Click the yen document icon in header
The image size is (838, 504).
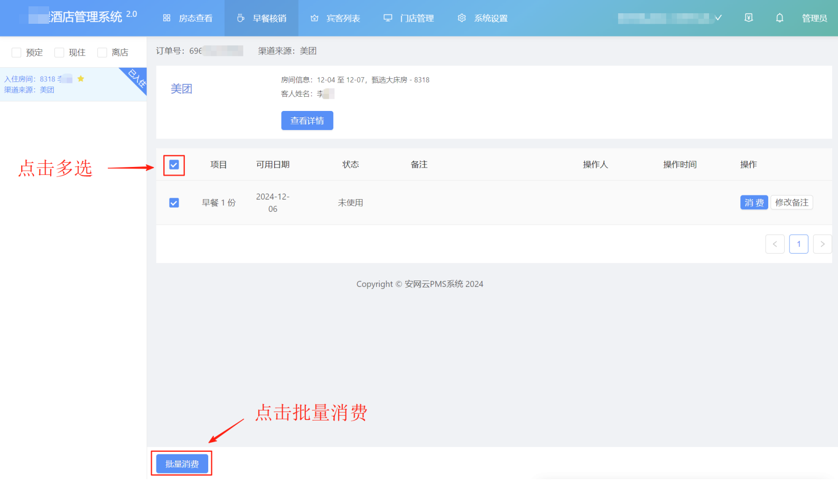point(749,18)
